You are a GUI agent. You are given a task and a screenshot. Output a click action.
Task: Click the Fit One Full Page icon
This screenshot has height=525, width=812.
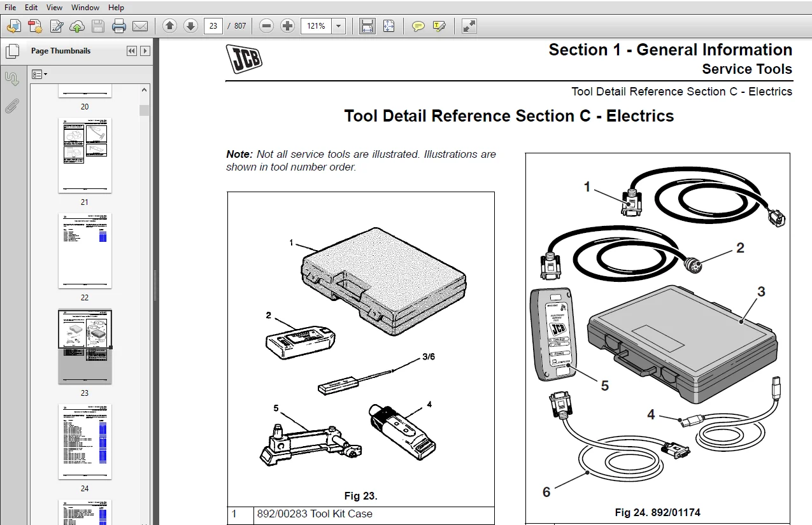[388, 26]
